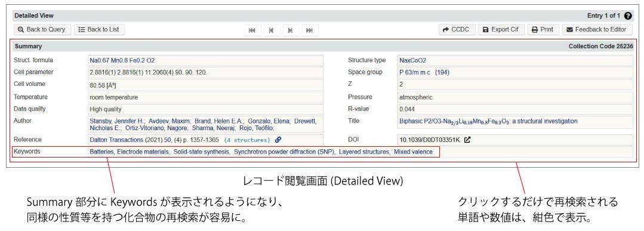This screenshot has height=231, width=644.
Task: Click the Solid-state synthesis keyword
Action: click(201, 152)
